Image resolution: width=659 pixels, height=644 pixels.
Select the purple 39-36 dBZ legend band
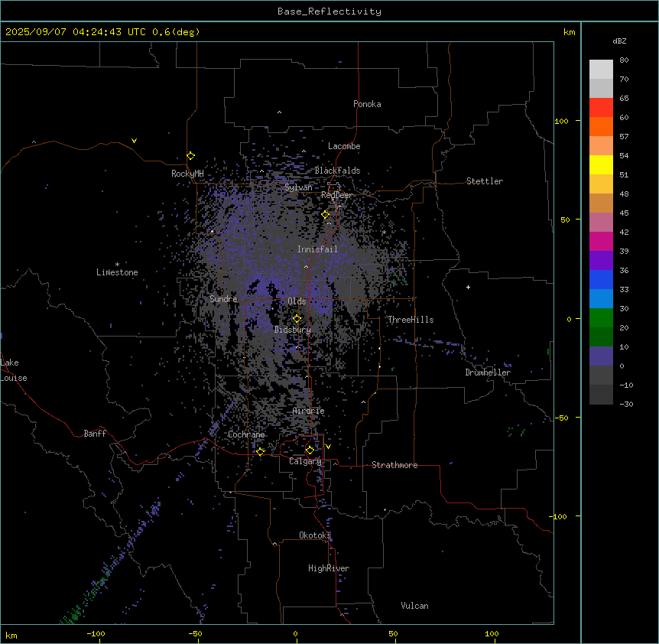[601, 261]
